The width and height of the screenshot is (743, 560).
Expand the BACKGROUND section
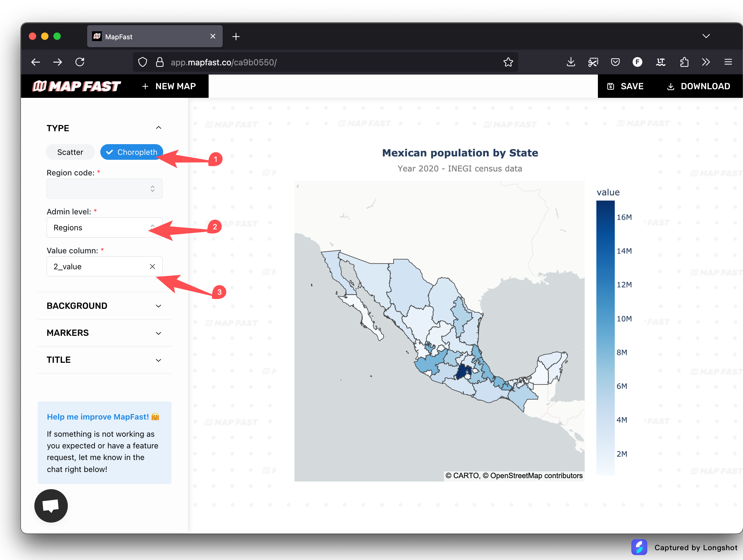[105, 306]
